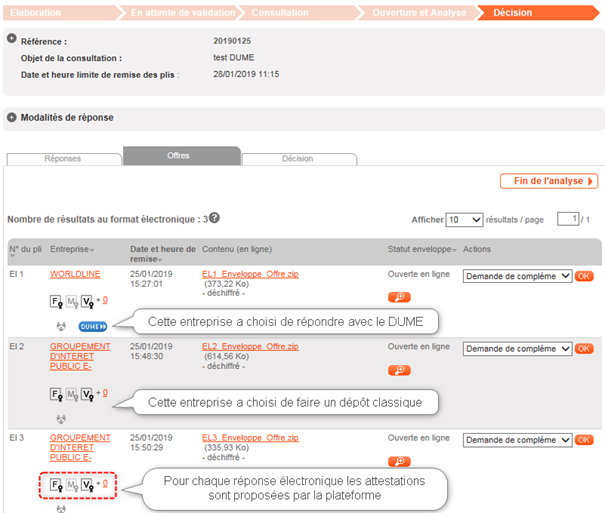Image resolution: width=605 pixels, height=513 pixels.
Task: Expand the Référence details section
Action: coord(11,40)
